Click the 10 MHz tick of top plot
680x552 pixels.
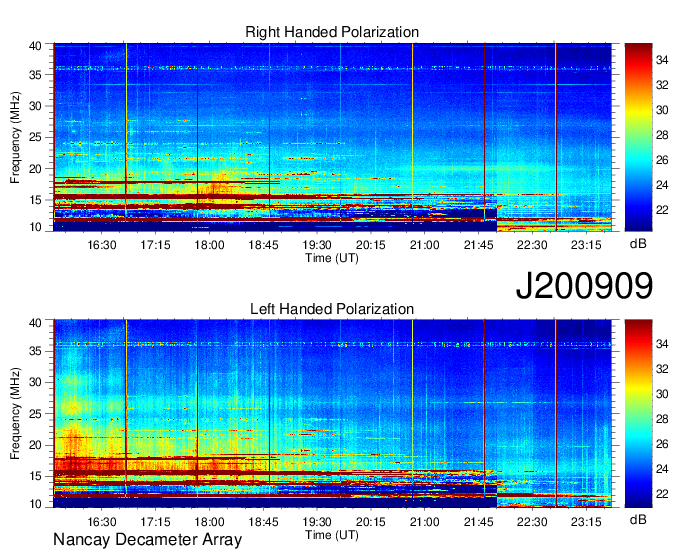tap(36, 228)
